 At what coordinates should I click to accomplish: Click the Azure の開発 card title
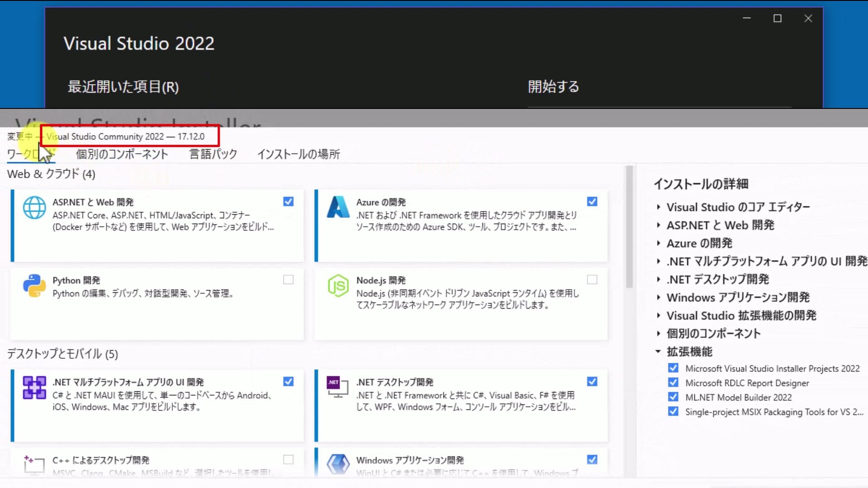point(381,202)
